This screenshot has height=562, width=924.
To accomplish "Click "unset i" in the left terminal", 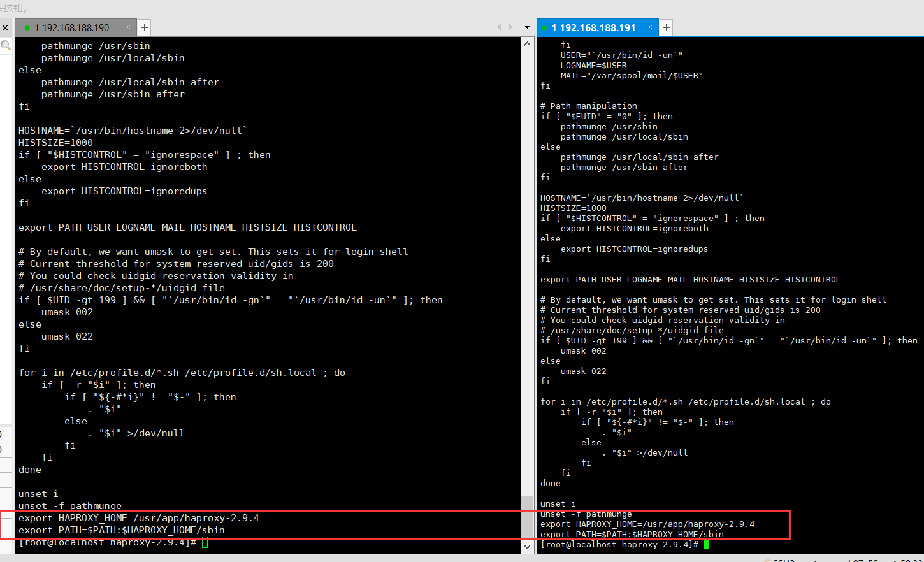I will (38, 494).
